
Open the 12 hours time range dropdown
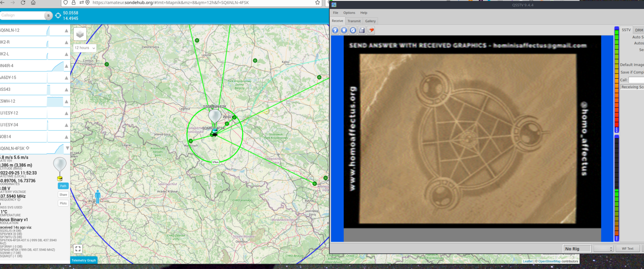85,48
